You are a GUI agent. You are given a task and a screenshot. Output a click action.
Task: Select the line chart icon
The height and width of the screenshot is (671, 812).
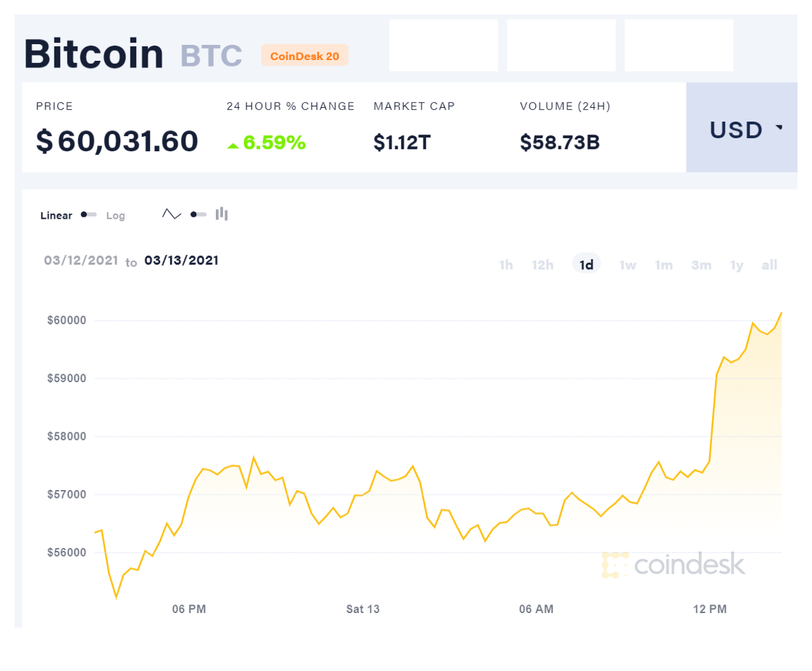point(172,214)
